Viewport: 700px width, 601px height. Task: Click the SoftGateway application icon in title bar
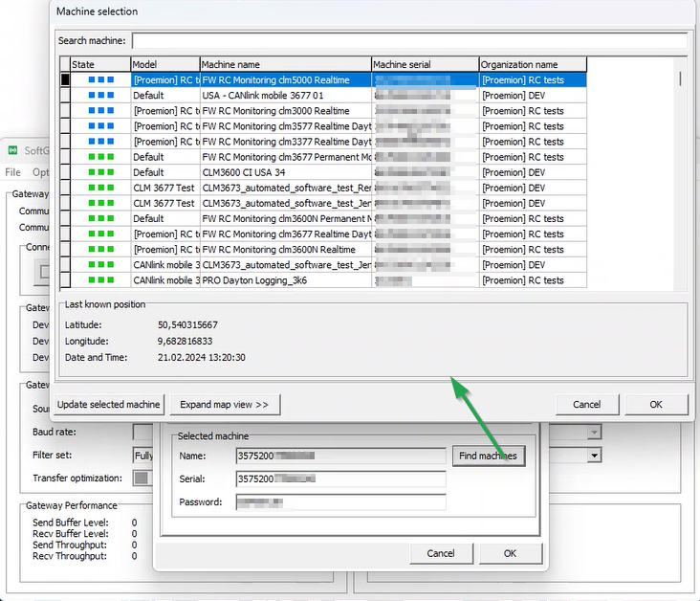(x=13, y=151)
